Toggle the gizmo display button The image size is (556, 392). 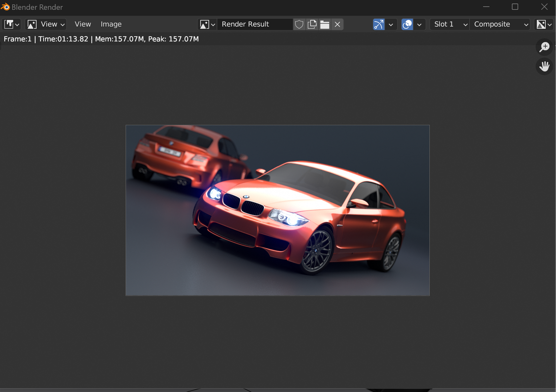pos(379,24)
